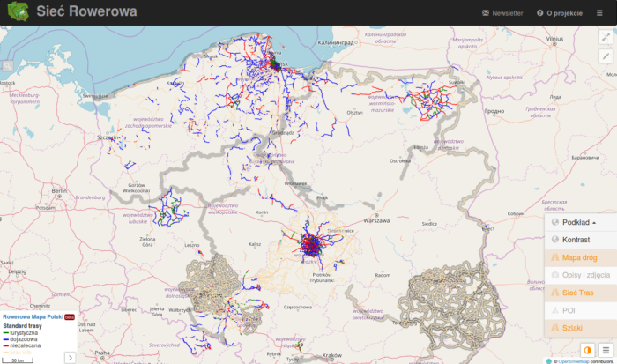
Task: Click the Warszawa city label on map
Action: (x=376, y=222)
